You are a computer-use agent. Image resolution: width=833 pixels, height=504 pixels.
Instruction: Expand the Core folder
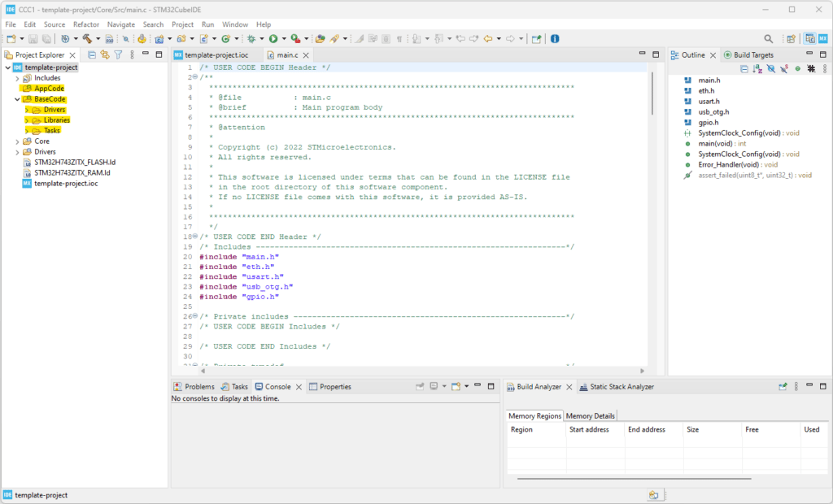(x=17, y=141)
